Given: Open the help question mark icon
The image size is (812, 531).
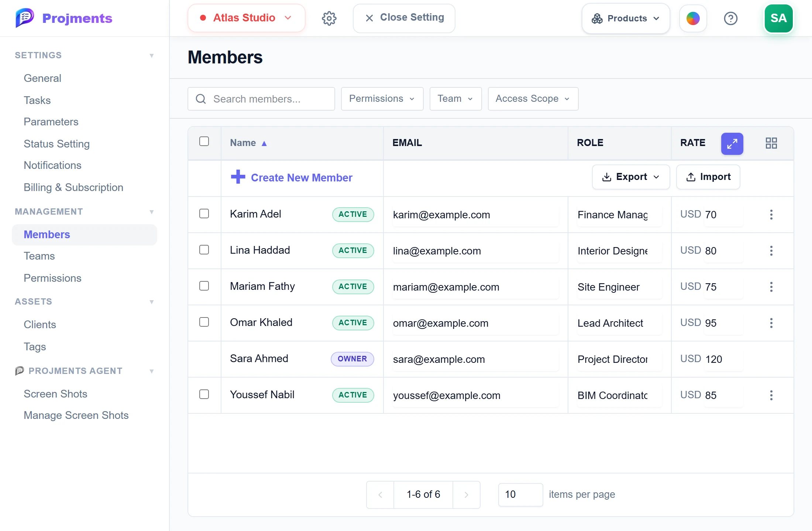Looking at the screenshot, I should click(730, 18).
